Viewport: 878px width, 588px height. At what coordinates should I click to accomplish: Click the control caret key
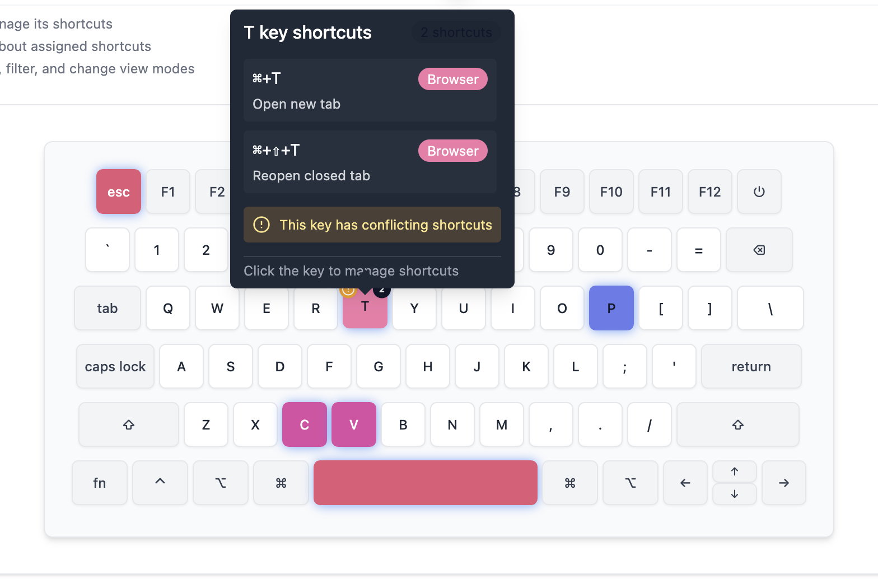point(160,483)
